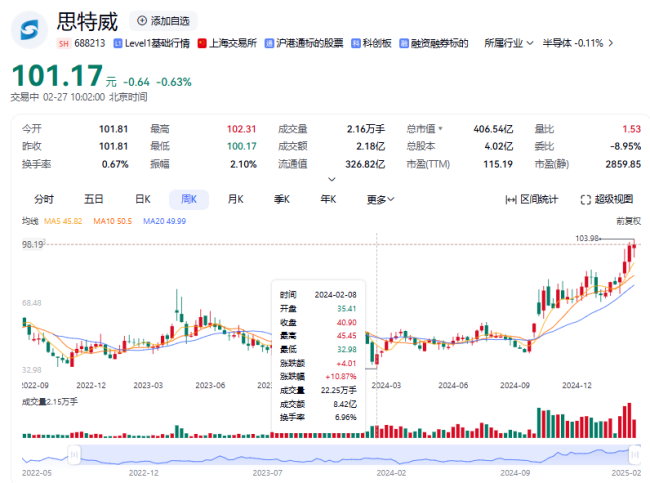Add stock to watchlist with 添加自选

(x=163, y=21)
